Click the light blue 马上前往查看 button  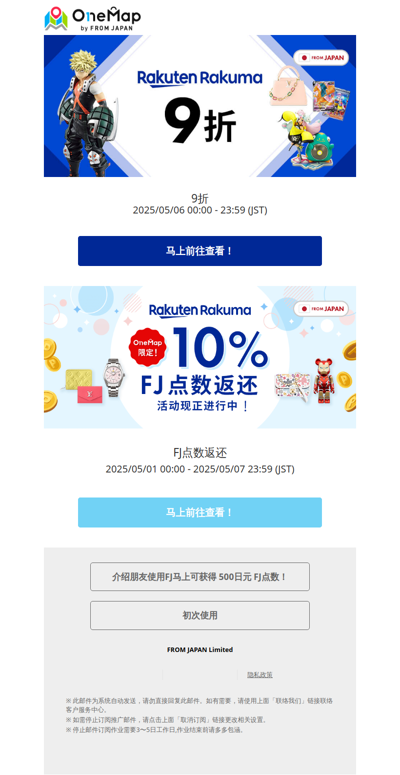tap(200, 512)
